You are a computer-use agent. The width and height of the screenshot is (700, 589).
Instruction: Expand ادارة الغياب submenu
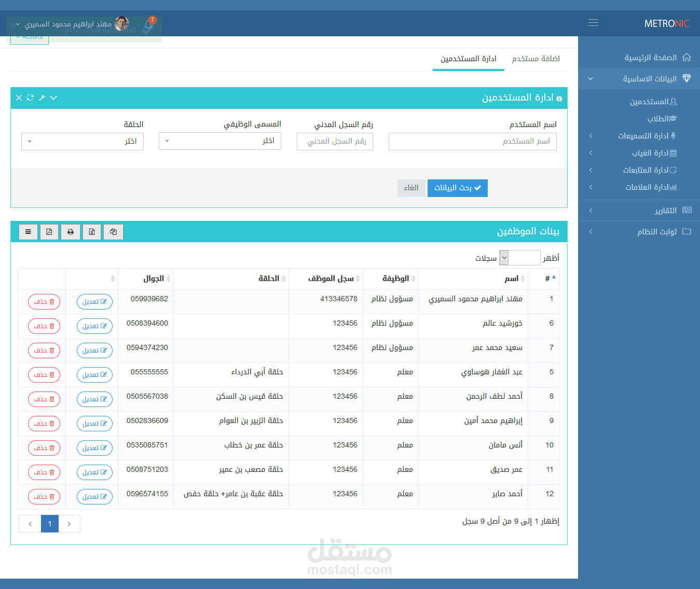click(x=591, y=153)
